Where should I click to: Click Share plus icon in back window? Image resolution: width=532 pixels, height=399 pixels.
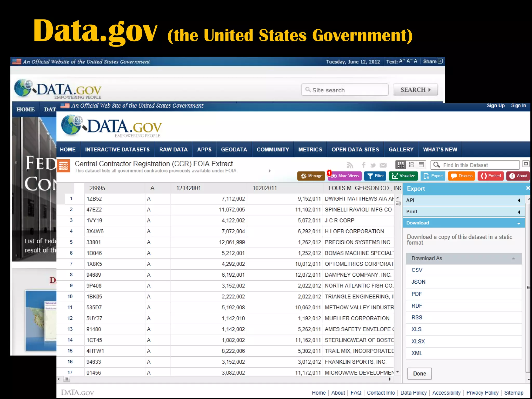pos(440,61)
